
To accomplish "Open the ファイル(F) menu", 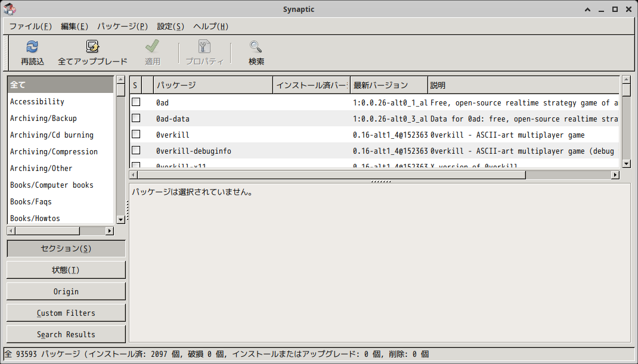I will click(30, 26).
